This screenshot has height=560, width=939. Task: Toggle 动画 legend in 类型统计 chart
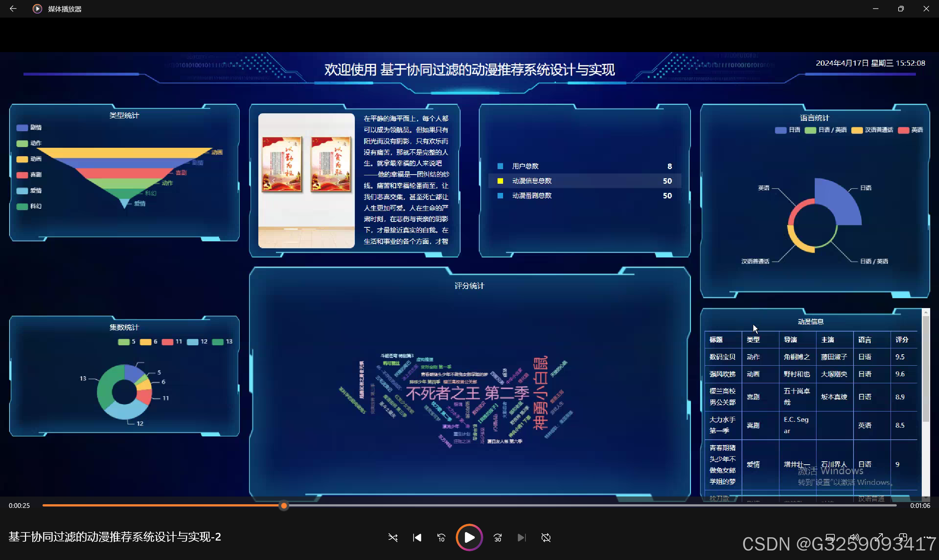coord(29,159)
